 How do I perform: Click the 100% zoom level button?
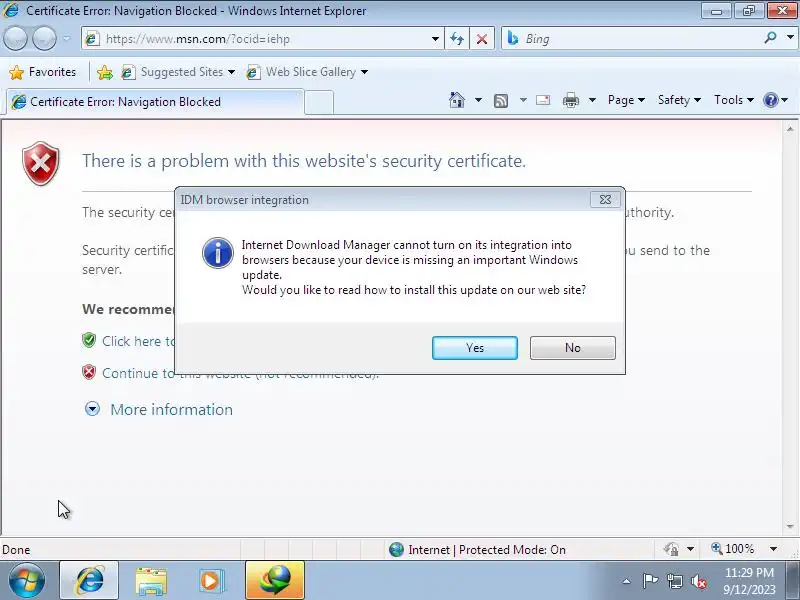coord(733,549)
